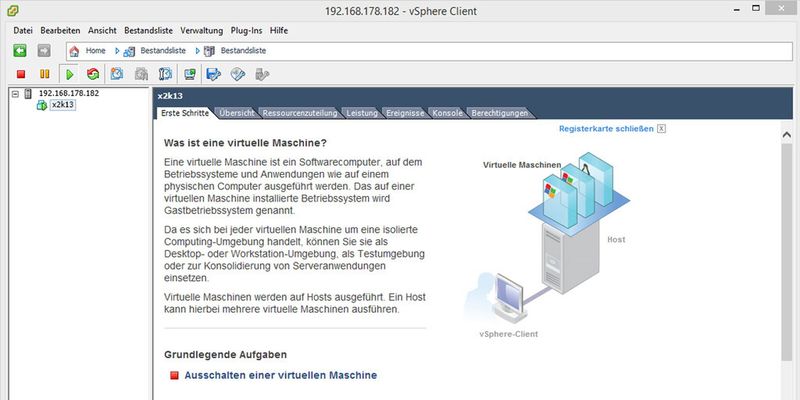Take a snapshot with the clock camera icon
The width and height of the screenshot is (800, 400).
click(117, 74)
